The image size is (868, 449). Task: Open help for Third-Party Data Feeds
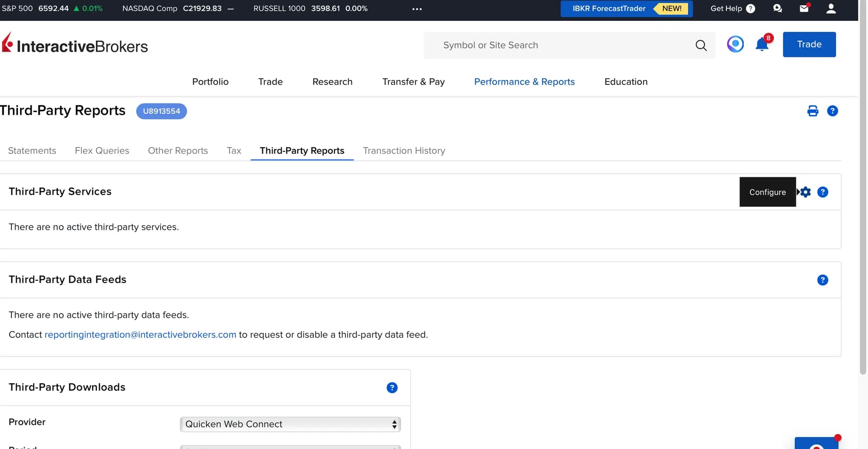pyautogui.click(x=823, y=280)
